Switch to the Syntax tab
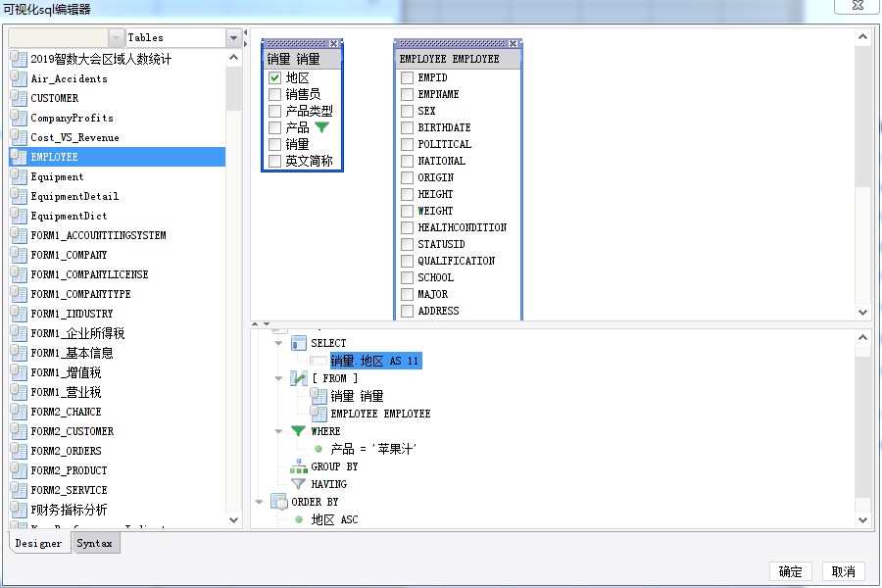Screen dimensions: 882x588 tap(95, 543)
